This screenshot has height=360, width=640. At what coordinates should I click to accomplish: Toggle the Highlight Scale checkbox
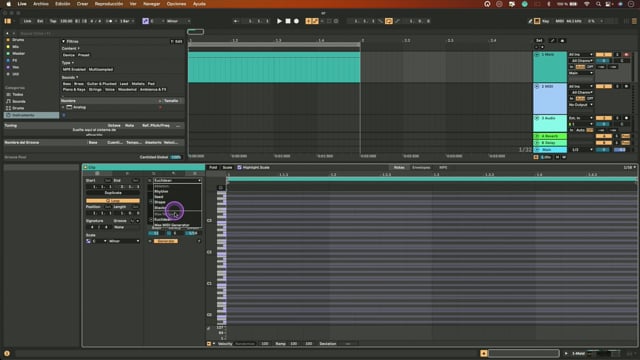[239, 167]
